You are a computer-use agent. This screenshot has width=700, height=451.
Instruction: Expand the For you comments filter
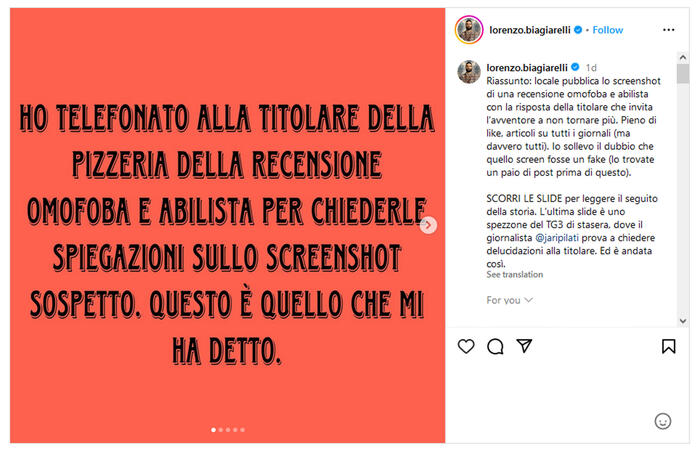point(509,300)
